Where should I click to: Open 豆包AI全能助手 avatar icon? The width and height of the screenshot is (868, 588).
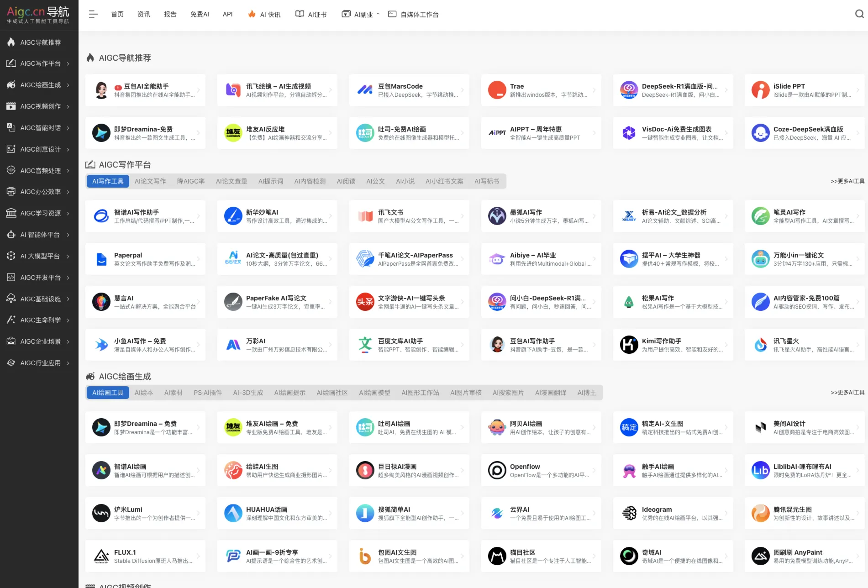pos(101,90)
